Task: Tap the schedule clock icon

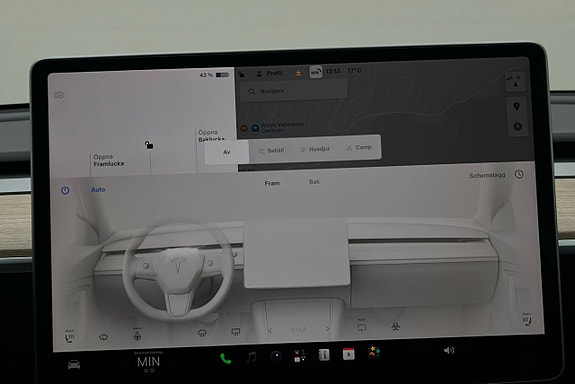Action: [519, 174]
